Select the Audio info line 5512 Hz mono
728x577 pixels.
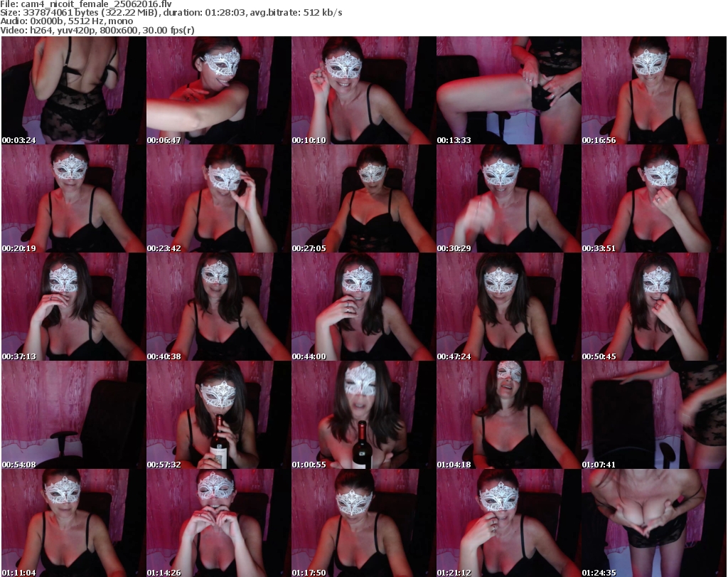pyautogui.click(x=67, y=21)
